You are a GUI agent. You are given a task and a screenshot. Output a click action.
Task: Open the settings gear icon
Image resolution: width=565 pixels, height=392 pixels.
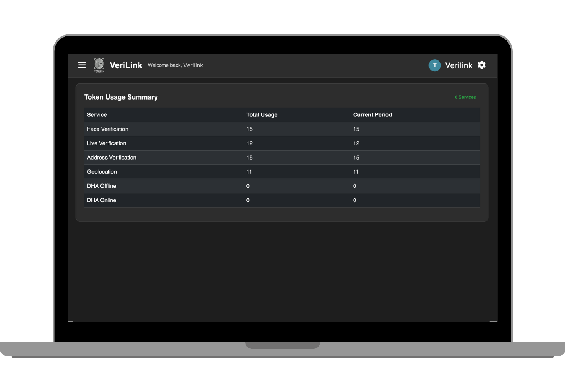click(x=481, y=65)
